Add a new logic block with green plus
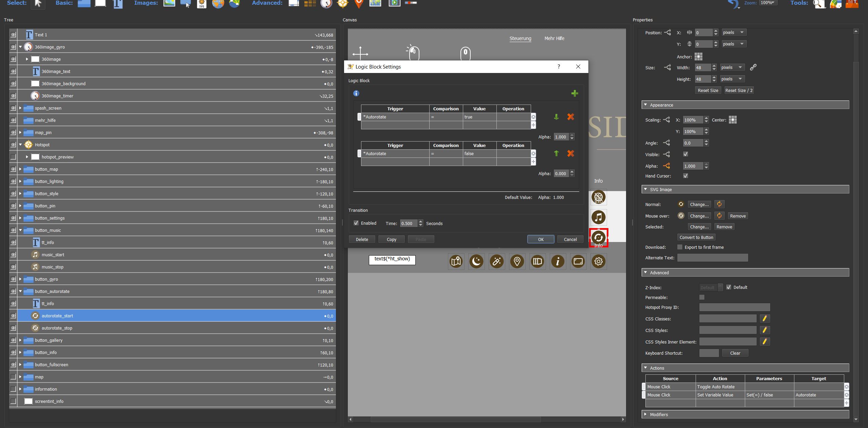The width and height of the screenshot is (868, 428). (574, 93)
